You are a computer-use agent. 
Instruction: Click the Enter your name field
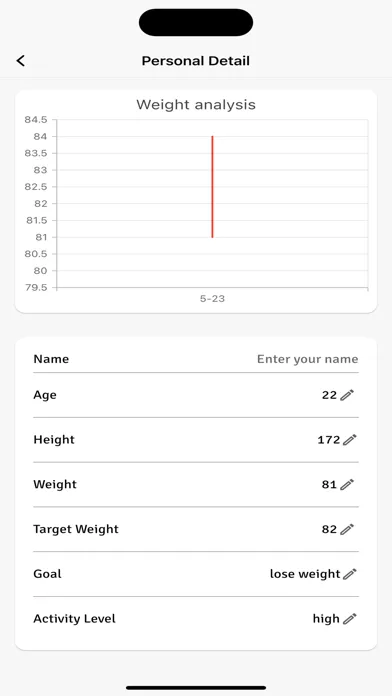(x=307, y=359)
